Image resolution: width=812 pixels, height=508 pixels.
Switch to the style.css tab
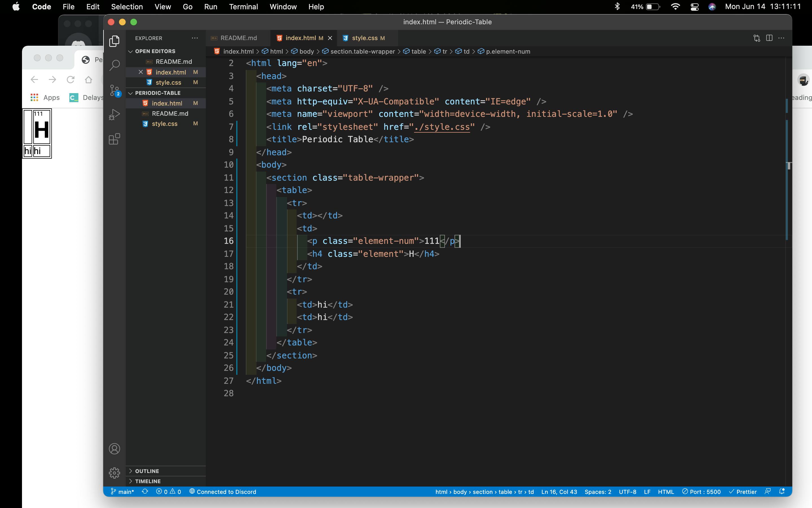coord(367,38)
